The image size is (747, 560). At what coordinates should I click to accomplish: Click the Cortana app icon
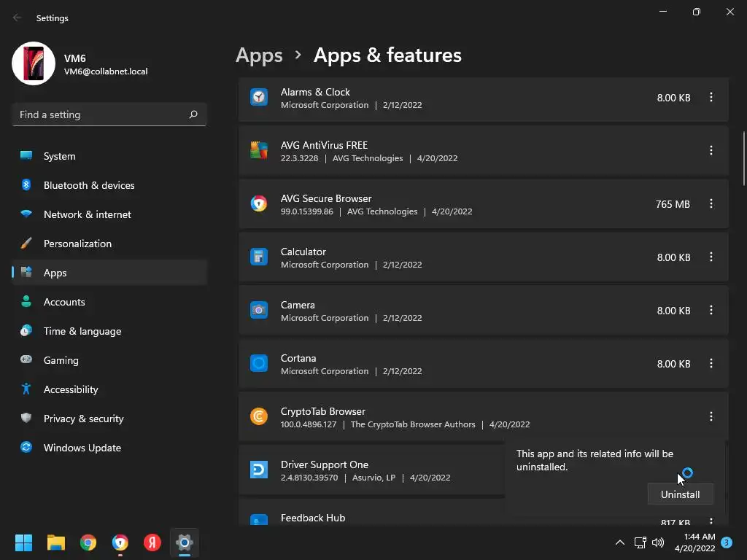[x=259, y=363]
